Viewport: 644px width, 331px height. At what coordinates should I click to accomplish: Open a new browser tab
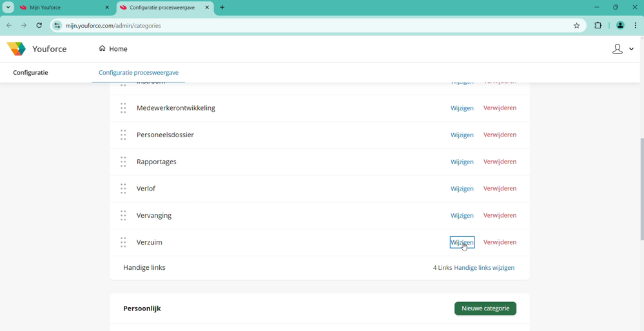pyautogui.click(x=222, y=7)
